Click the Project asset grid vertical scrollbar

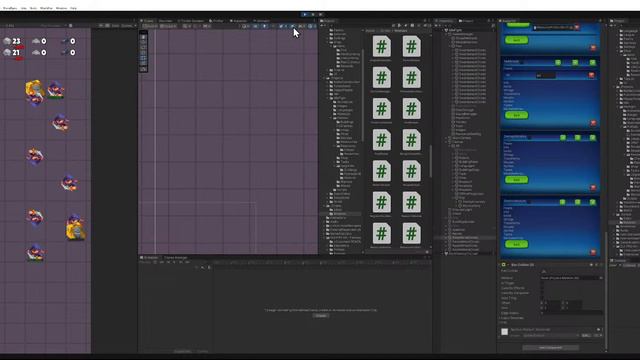pyautogui.click(x=430, y=162)
